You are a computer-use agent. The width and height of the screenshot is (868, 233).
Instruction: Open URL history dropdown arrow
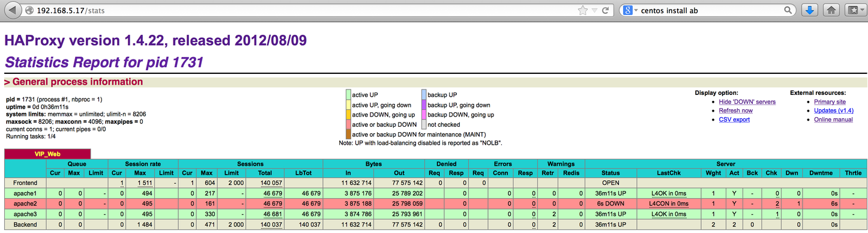tap(594, 11)
